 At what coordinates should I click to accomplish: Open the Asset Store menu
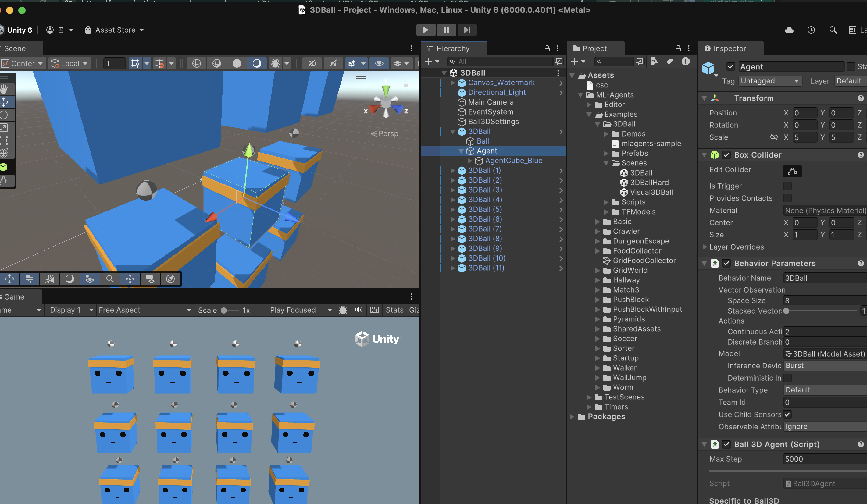point(115,30)
